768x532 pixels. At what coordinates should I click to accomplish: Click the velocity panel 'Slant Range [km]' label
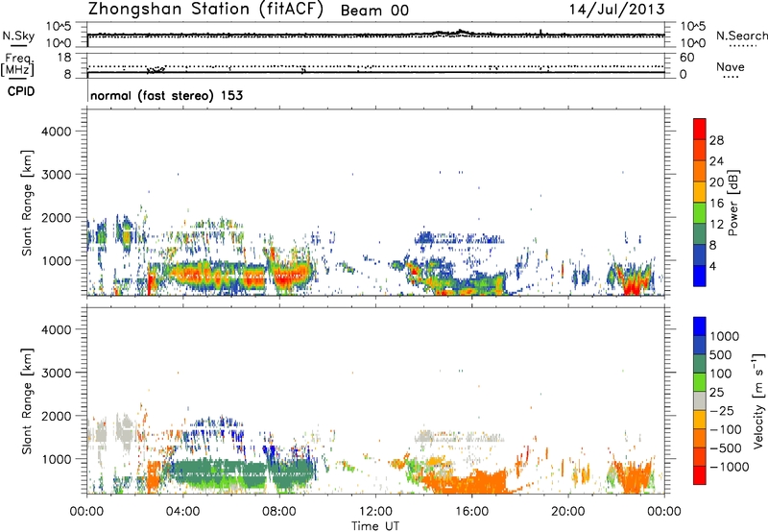pos(27,400)
